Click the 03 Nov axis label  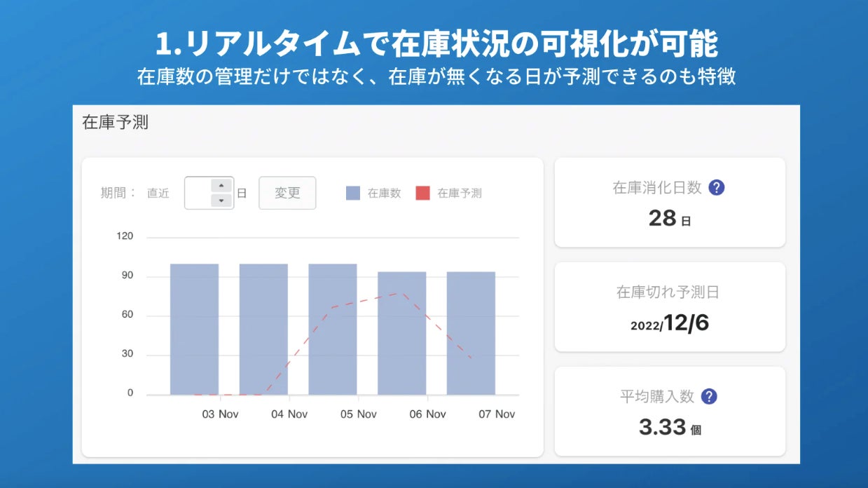(x=220, y=414)
